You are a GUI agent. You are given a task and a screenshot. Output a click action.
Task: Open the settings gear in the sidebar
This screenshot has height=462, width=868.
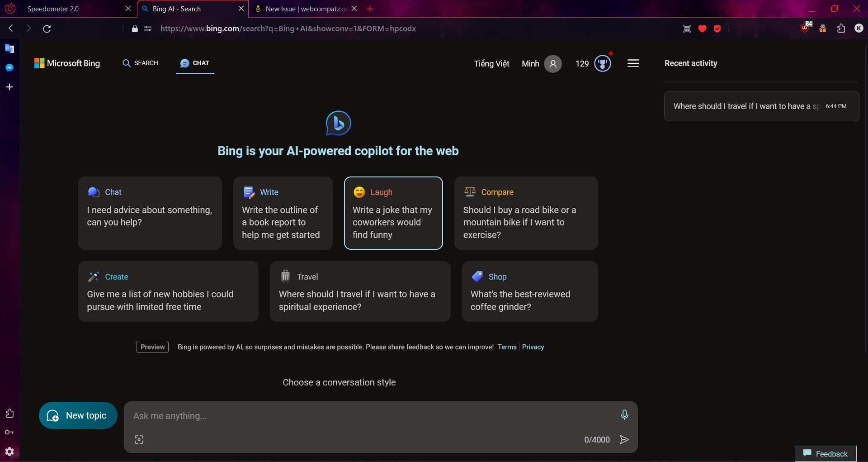pyautogui.click(x=9, y=451)
